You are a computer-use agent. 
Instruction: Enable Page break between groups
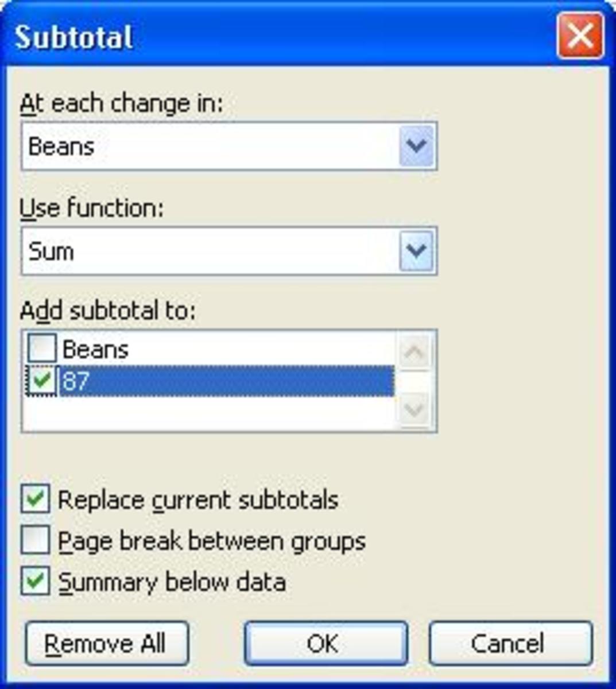(36, 541)
